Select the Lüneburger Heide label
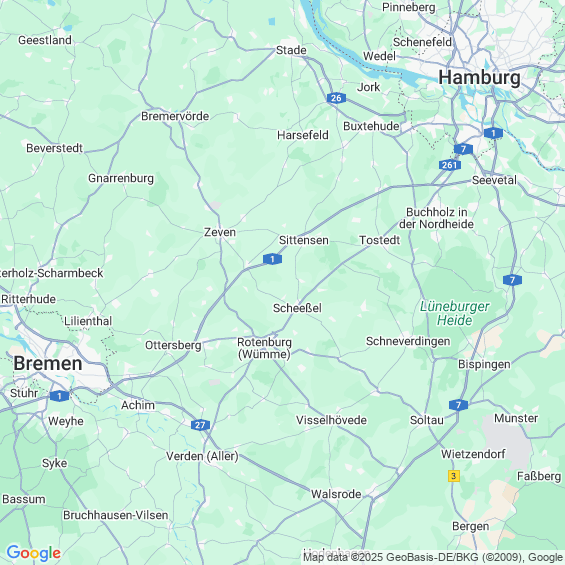The width and height of the screenshot is (565, 565). point(454,313)
